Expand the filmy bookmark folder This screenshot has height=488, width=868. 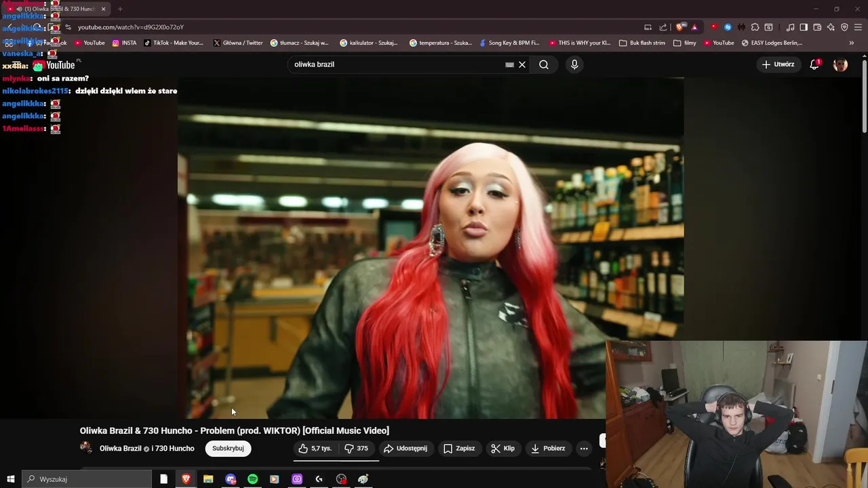pos(685,43)
